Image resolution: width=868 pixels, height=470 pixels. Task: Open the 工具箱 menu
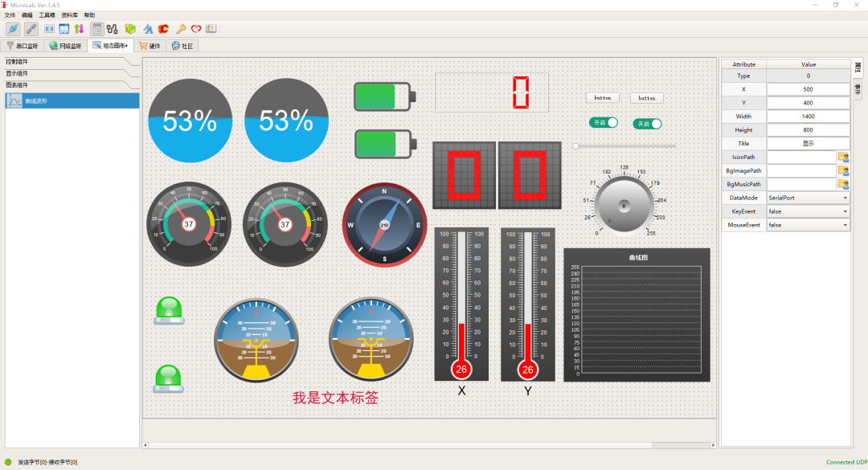(x=47, y=15)
